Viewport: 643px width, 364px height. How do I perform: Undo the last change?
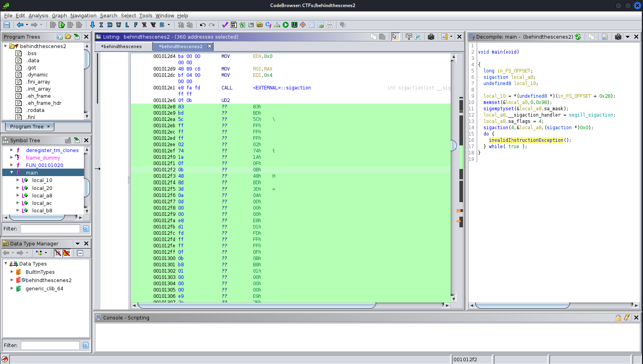[203, 25]
